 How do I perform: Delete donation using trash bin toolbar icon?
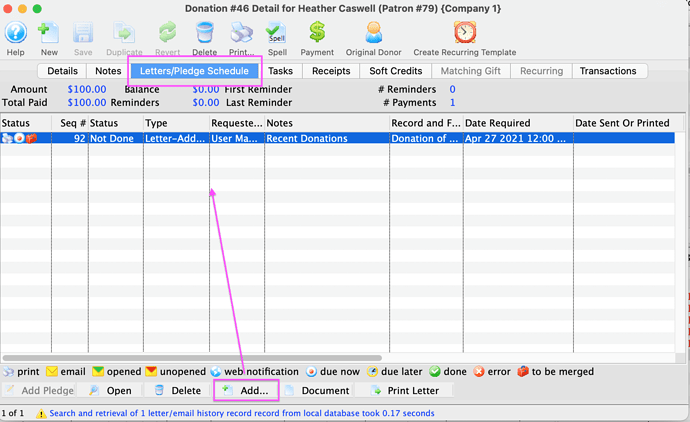pyautogui.click(x=205, y=33)
